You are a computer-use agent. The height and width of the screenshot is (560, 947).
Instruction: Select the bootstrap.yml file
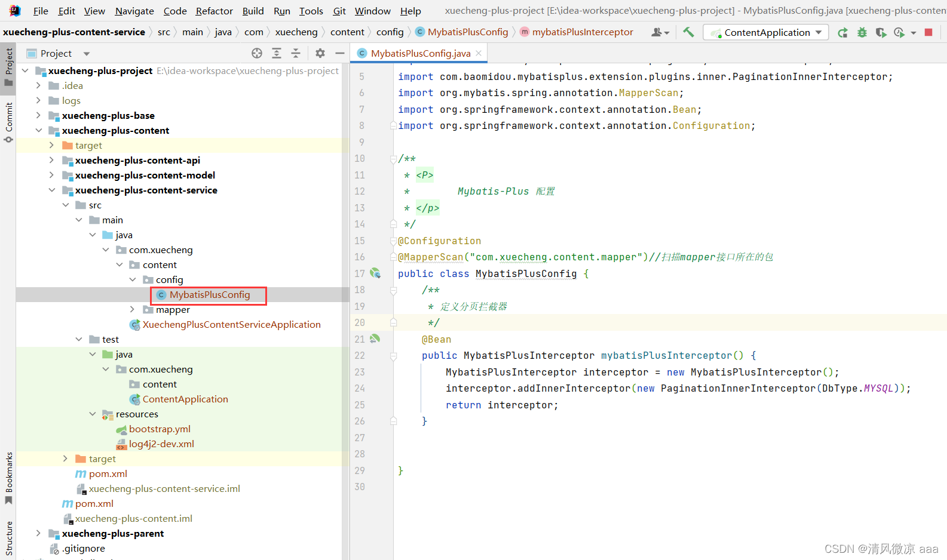160,429
